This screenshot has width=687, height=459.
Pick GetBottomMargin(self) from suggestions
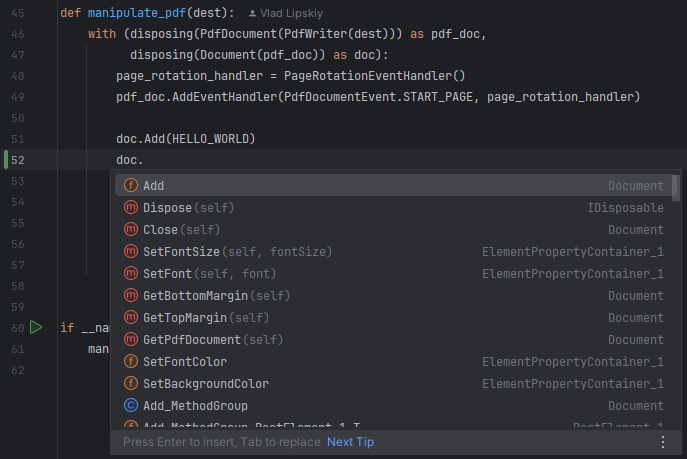click(214, 296)
